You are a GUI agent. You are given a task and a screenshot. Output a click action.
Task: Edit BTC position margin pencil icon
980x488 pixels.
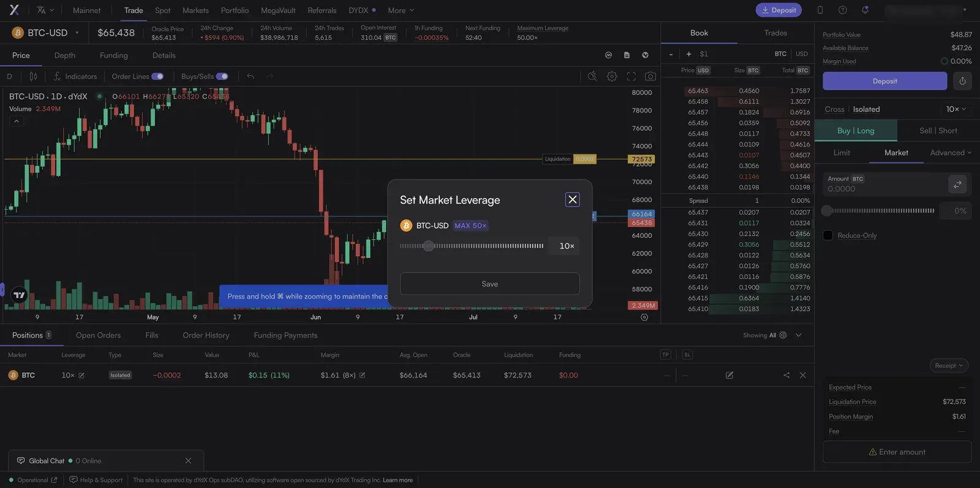point(362,375)
